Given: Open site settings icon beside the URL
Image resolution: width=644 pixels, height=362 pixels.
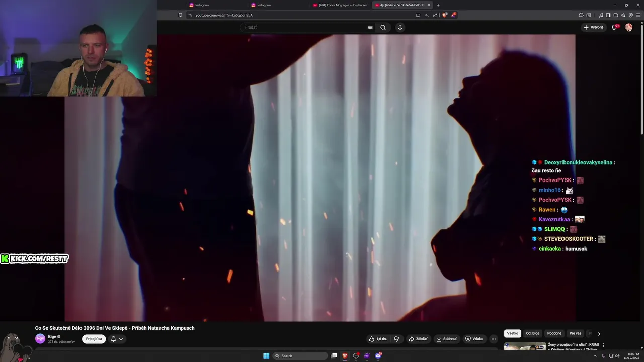Looking at the screenshot, I should 190,15.
